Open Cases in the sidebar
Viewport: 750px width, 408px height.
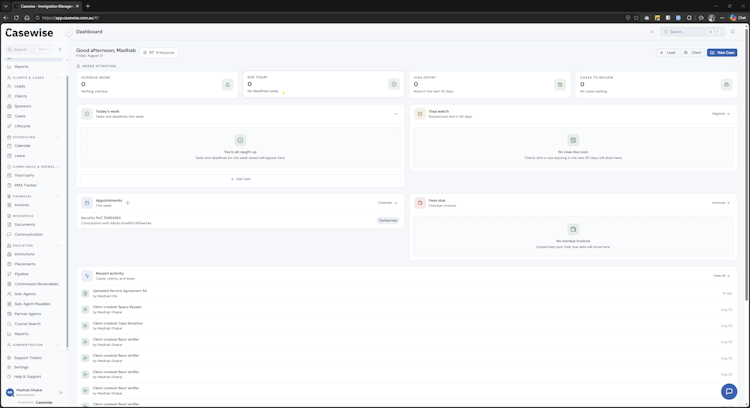coord(20,116)
